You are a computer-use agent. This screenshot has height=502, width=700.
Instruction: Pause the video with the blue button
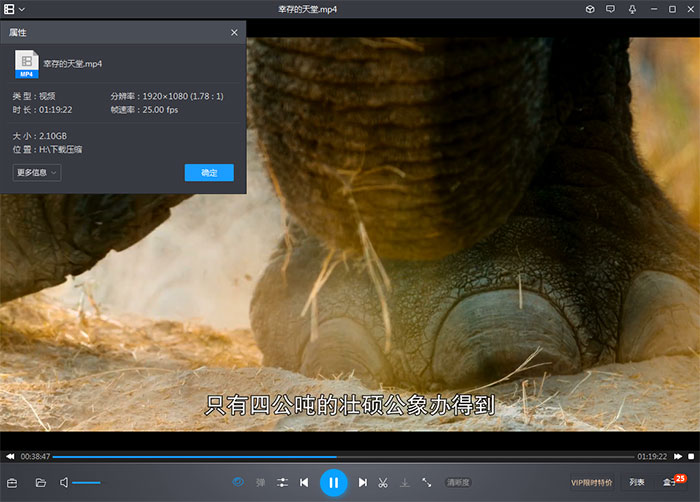pos(333,483)
